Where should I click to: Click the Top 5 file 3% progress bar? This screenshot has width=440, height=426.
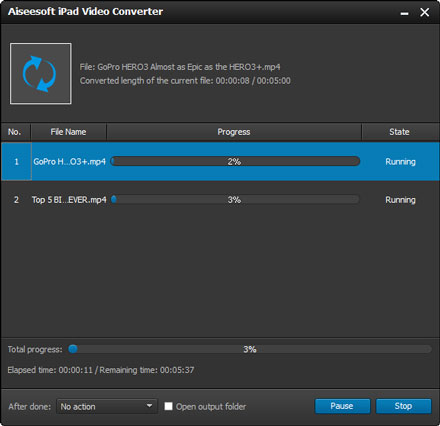[235, 200]
